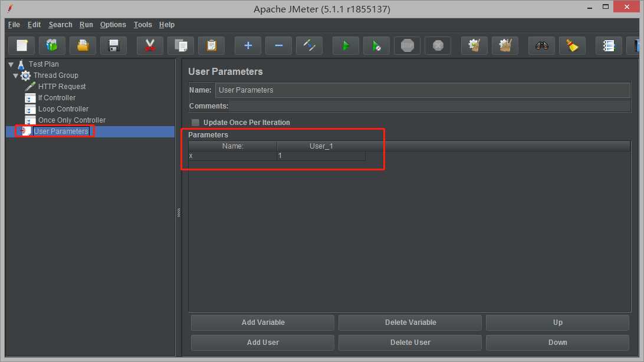Start the test with green play icon

pos(346,45)
